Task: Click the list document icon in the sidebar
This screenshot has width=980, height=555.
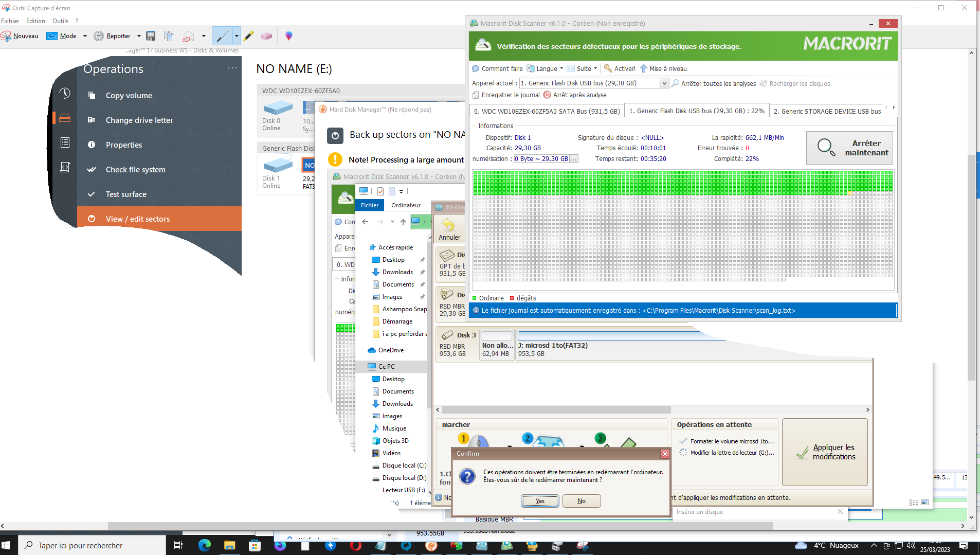Action: pyautogui.click(x=65, y=142)
